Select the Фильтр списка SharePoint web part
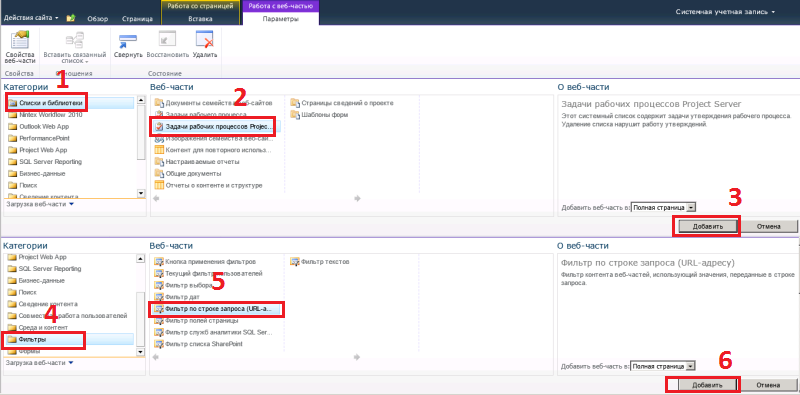Image resolution: width=800 pixels, height=395 pixels. pos(198,344)
